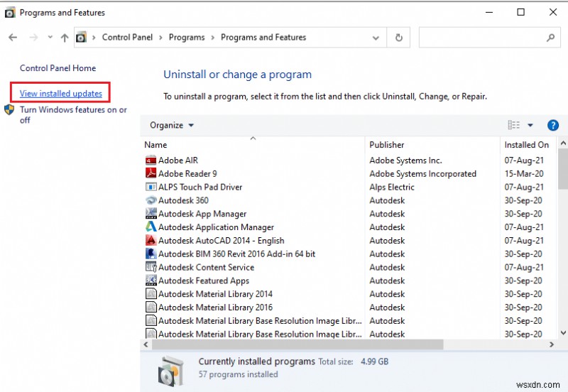568x392 pixels.
Task: Click the vertical scrollbar up arrow
Action: pos(563,143)
